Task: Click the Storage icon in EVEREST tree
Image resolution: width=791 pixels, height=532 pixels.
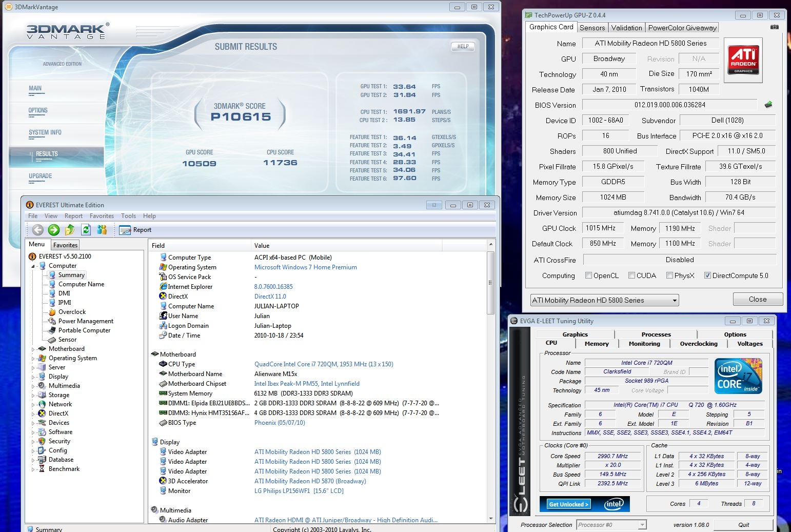Action: (42, 395)
